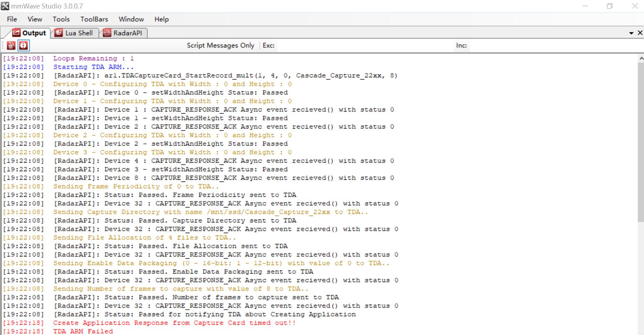The image size is (644, 335).
Task: Click the Exc filter input field
Action: coord(365,45)
